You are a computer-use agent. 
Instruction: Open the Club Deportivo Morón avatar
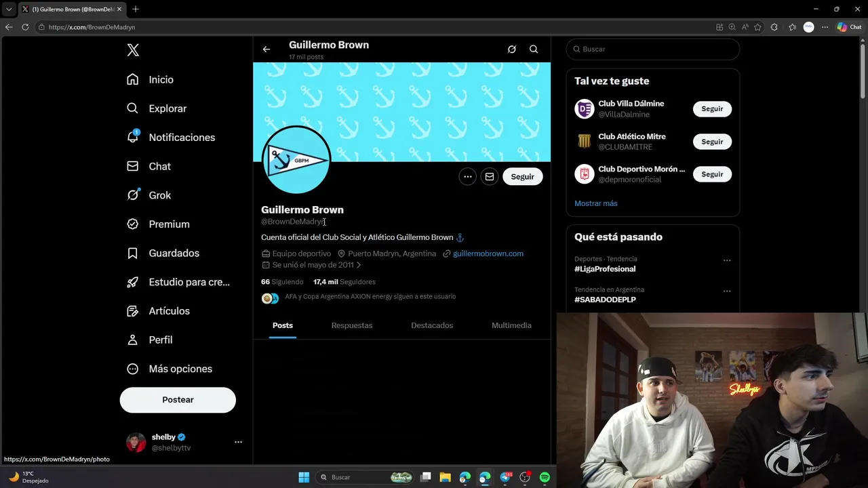pyautogui.click(x=584, y=174)
